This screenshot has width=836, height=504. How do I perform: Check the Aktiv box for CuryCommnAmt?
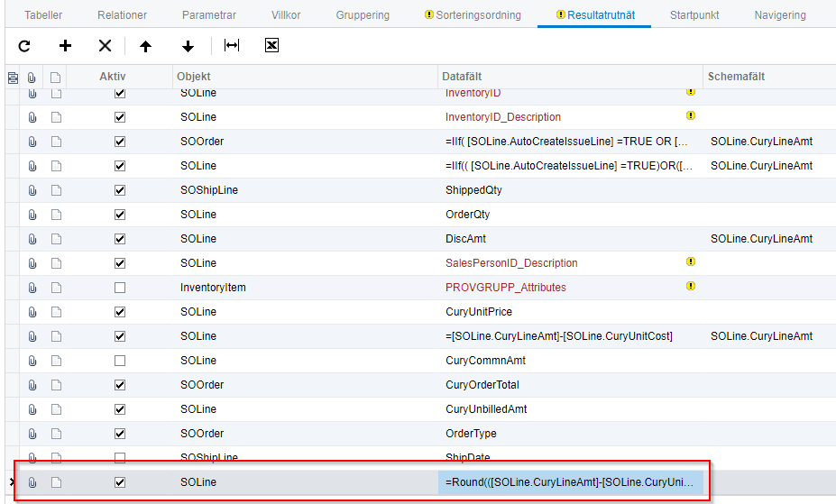click(x=120, y=361)
